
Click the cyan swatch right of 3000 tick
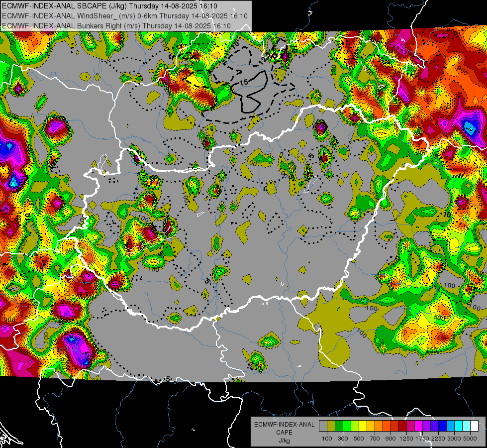pos(459,426)
